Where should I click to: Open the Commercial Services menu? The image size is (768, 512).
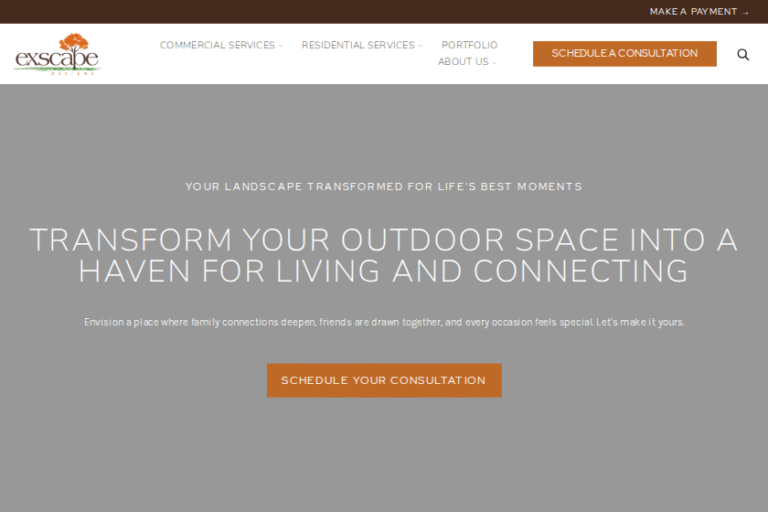click(217, 45)
